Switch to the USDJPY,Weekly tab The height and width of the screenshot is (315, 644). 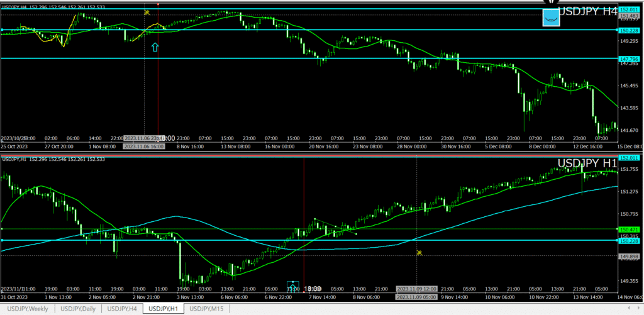point(27,309)
